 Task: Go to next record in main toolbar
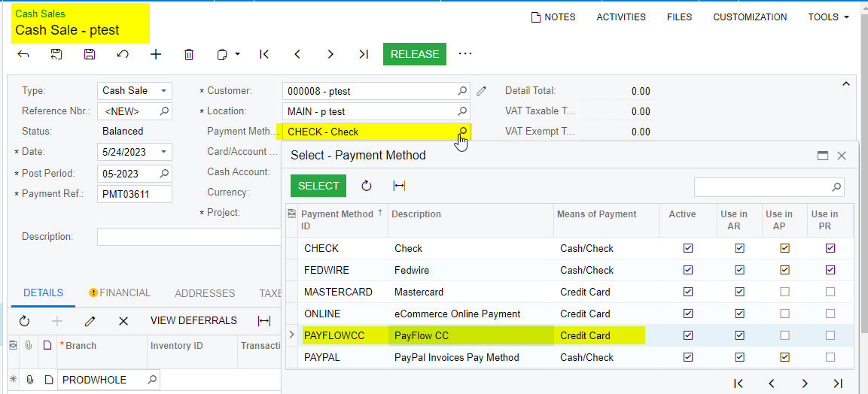click(x=330, y=54)
